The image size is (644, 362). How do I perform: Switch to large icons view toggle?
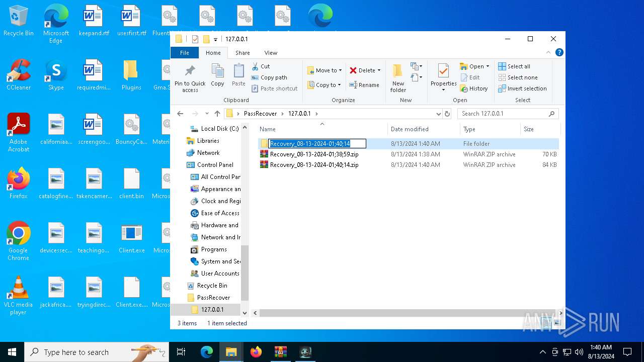557,323
